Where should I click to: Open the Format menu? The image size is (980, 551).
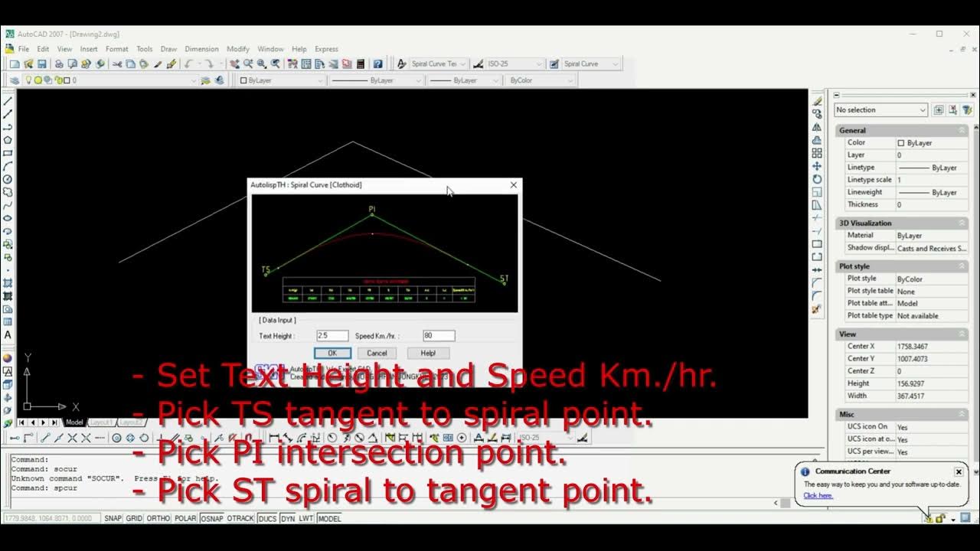tap(117, 49)
